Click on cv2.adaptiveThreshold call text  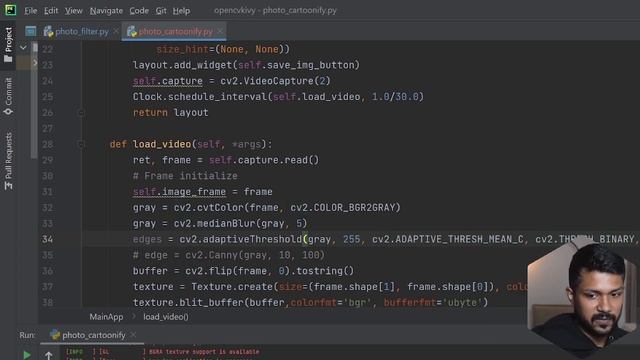click(240, 240)
